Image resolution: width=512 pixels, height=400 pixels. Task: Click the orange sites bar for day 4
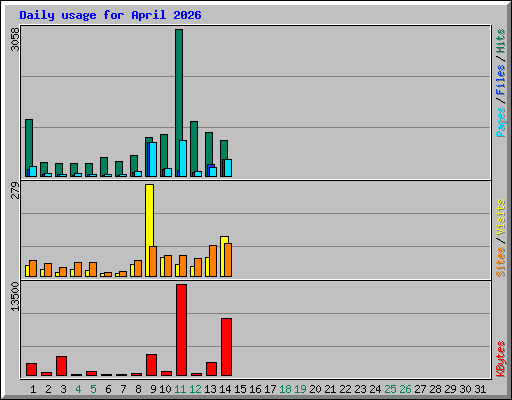pyautogui.click(x=78, y=270)
